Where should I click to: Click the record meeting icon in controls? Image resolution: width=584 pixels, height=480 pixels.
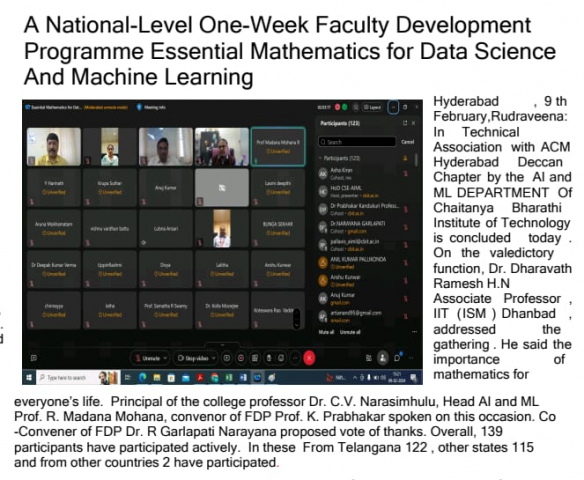coord(241,358)
